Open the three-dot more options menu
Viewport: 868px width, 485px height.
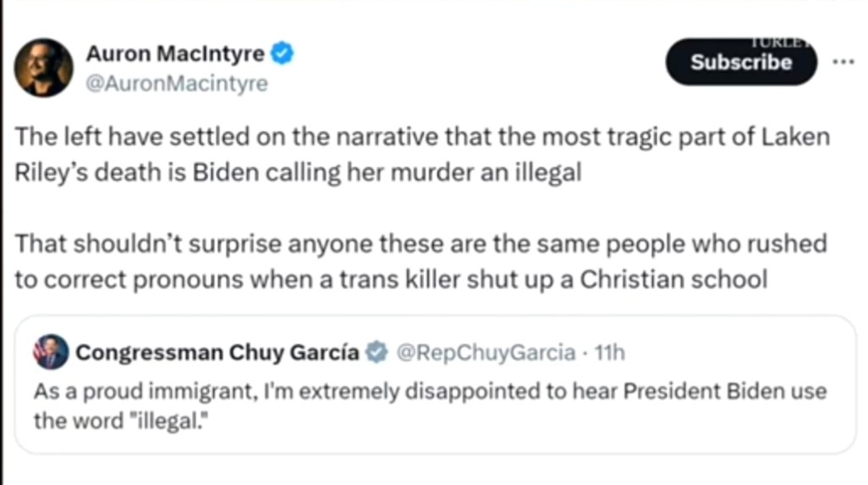(843, 62)
